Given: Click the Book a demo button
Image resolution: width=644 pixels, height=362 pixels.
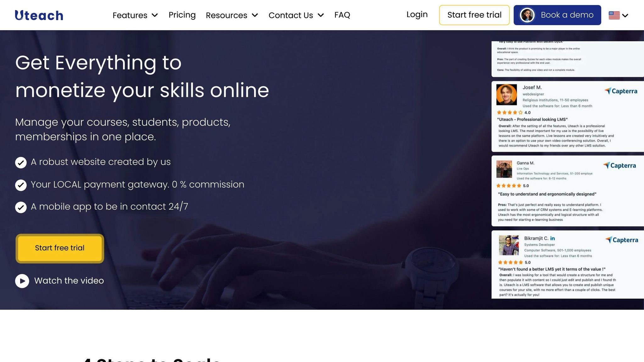Looking at the screenshot, I should (x=557, y=15).
